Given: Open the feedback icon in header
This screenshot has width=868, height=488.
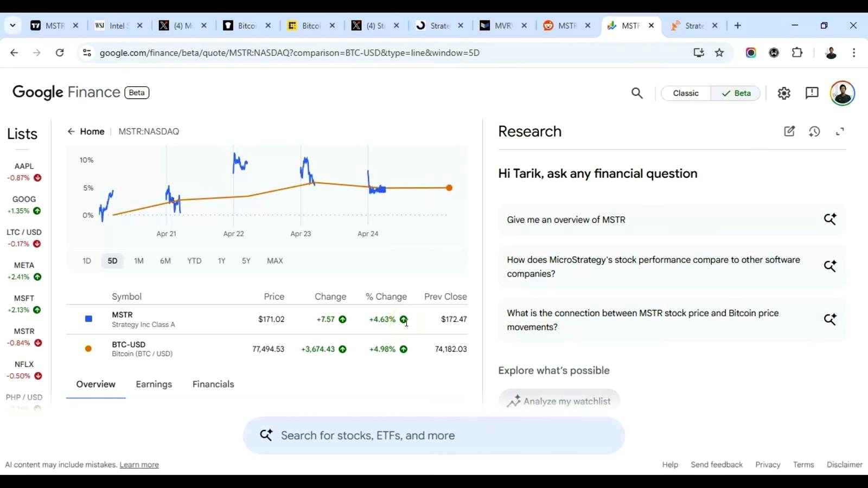Looking at the screenshot, I should pyautogui.click(x=812, y=93).
